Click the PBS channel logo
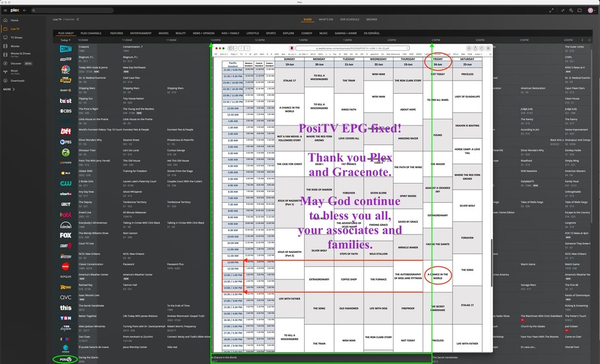The image size is (600, 364). point(65,142)
